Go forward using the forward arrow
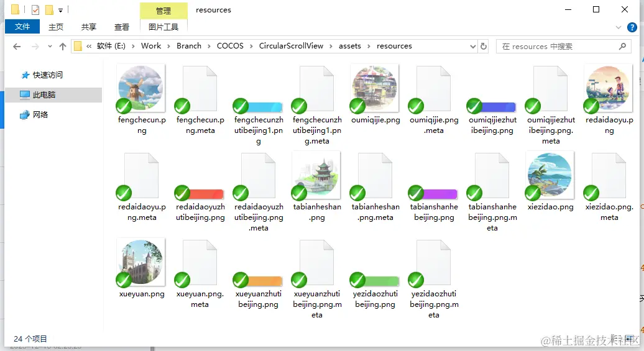 point(35,47)
